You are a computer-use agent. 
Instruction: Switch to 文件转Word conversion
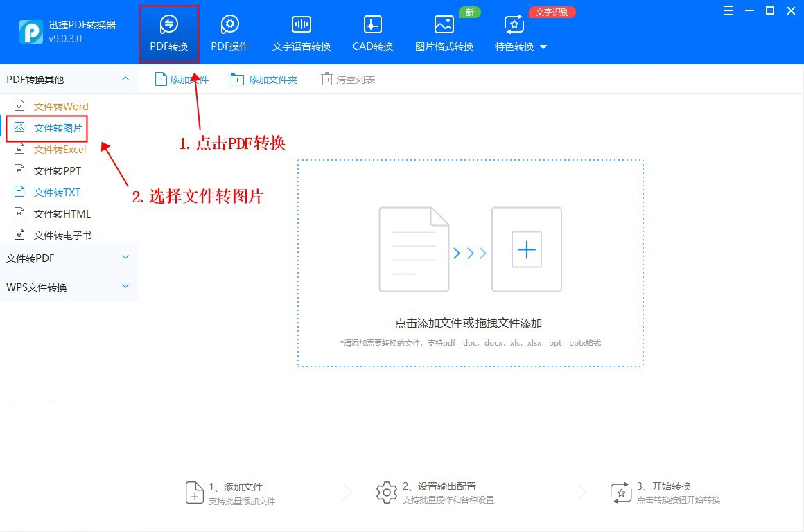60,106
